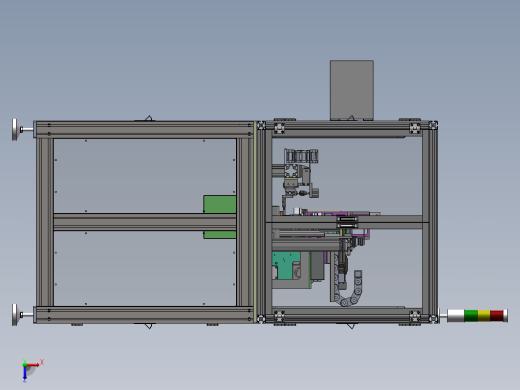The image size is (520, 390).
Task: Click the blue downward axis arrow of triad
Action: pos(25,374)
